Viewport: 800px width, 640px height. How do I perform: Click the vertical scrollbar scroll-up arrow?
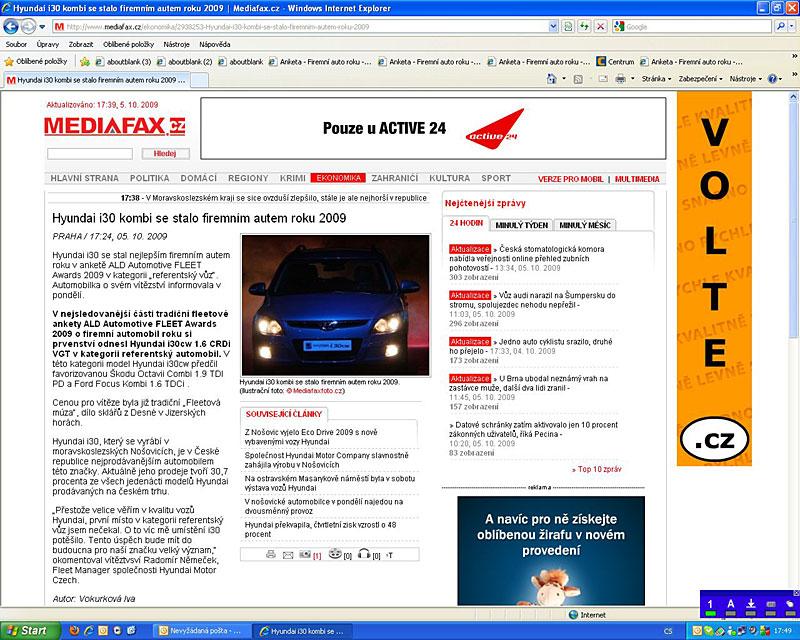tap(793, 96)
